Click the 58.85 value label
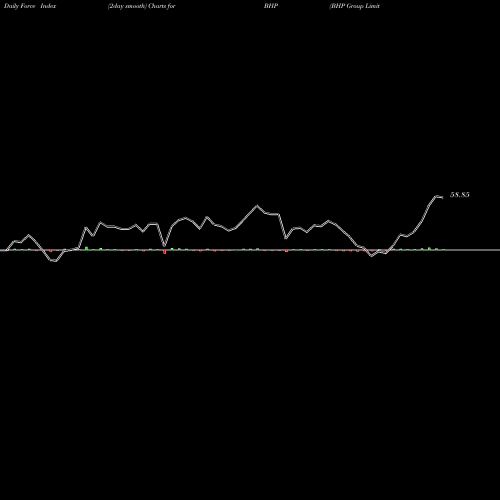500x500 pixels. 460,195
